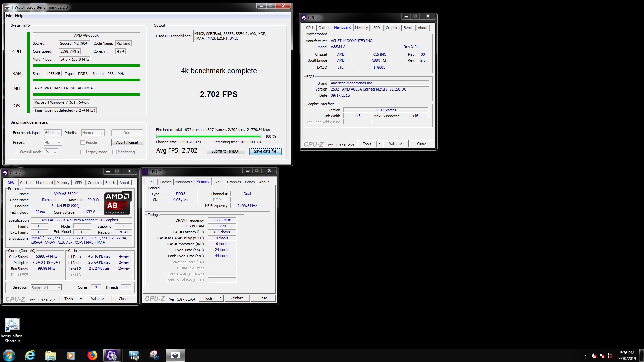Click the disconnected network tray icon
644x362 pixels.
(x=610, y=356)
